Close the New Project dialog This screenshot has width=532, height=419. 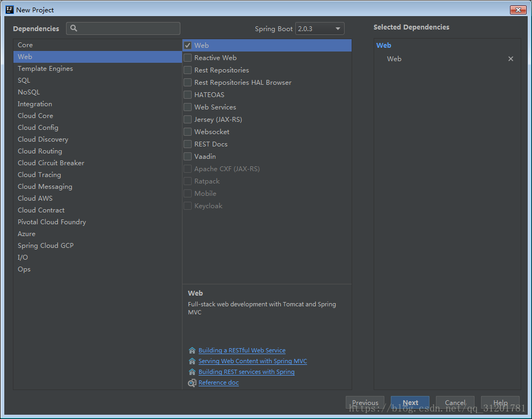518,10
